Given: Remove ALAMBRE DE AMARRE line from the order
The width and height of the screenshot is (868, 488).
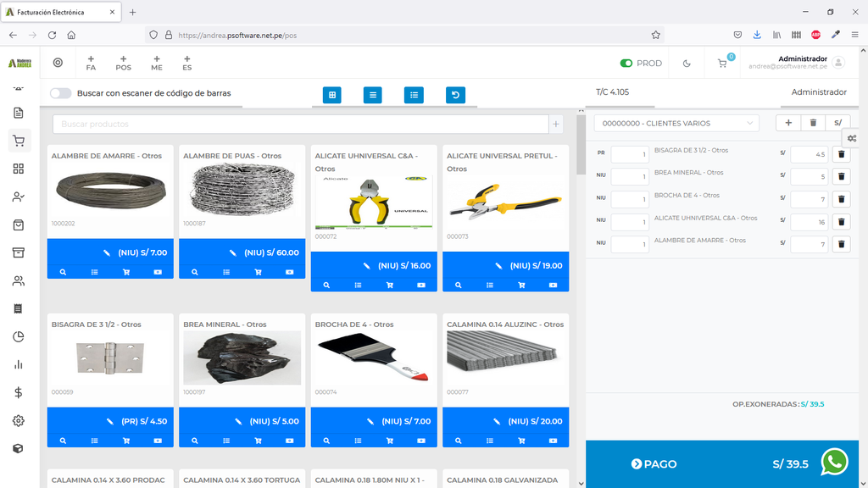Looking at the screenshot, I should coord(842,244).
